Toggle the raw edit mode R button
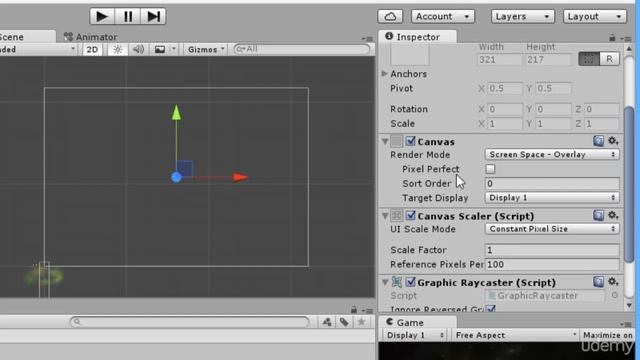The height and width of the screenshot is (360, 640). pos(609,59)
